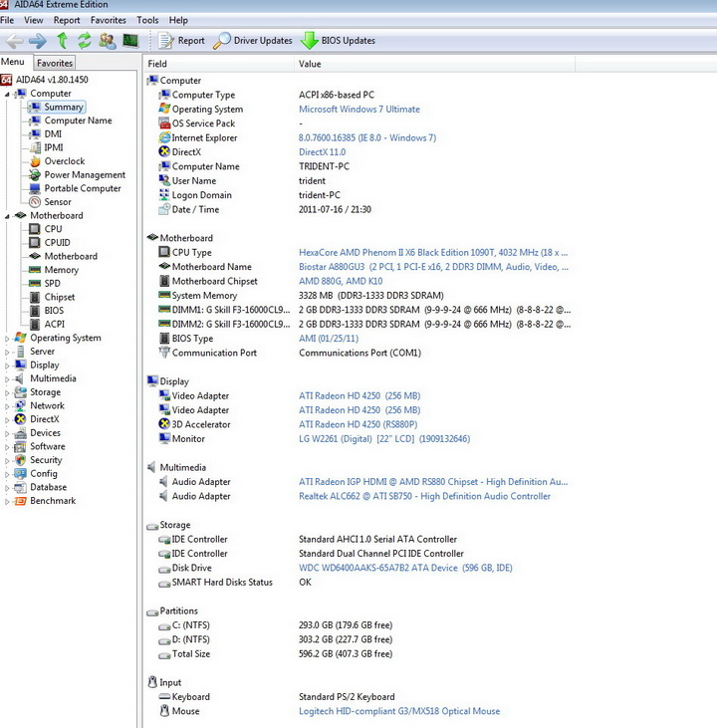Click the Portable Computer laptop icon
This screenshot has height=728, width=717.
click(x=35, y=188)
